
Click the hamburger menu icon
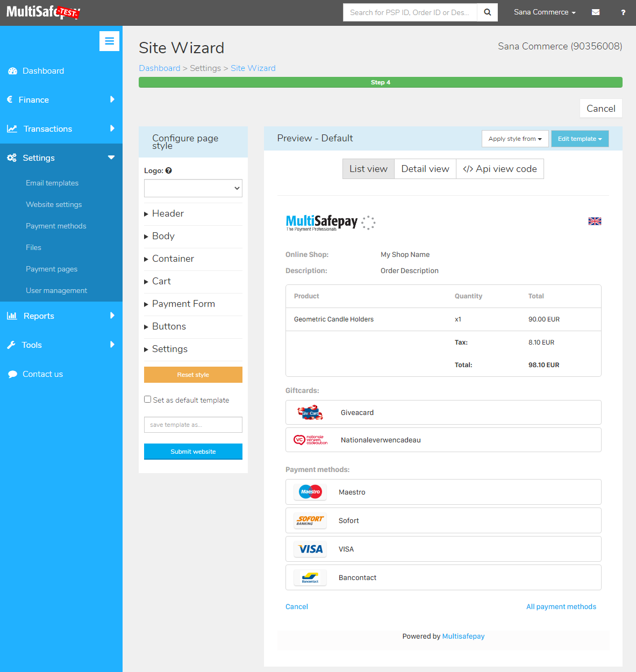[109, 41]
